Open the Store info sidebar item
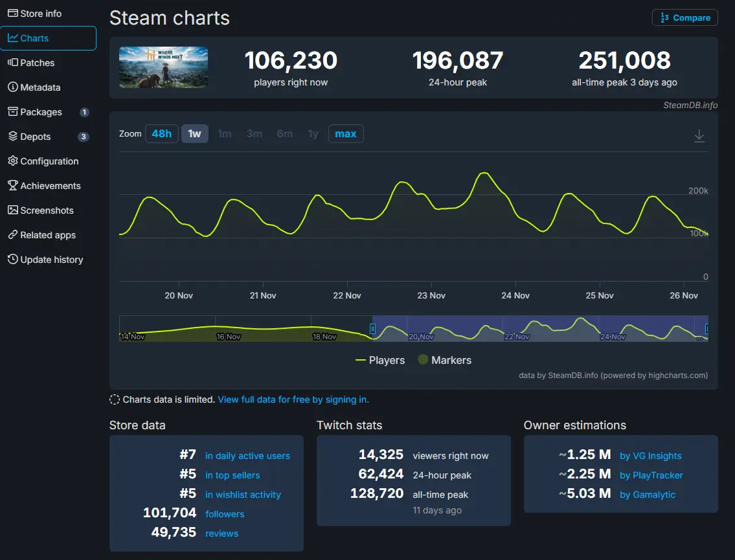 (x=41, y=14)
